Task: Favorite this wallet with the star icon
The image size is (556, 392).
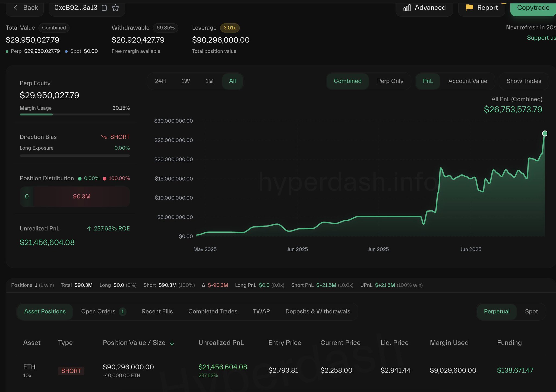Action: pos(115,8)
